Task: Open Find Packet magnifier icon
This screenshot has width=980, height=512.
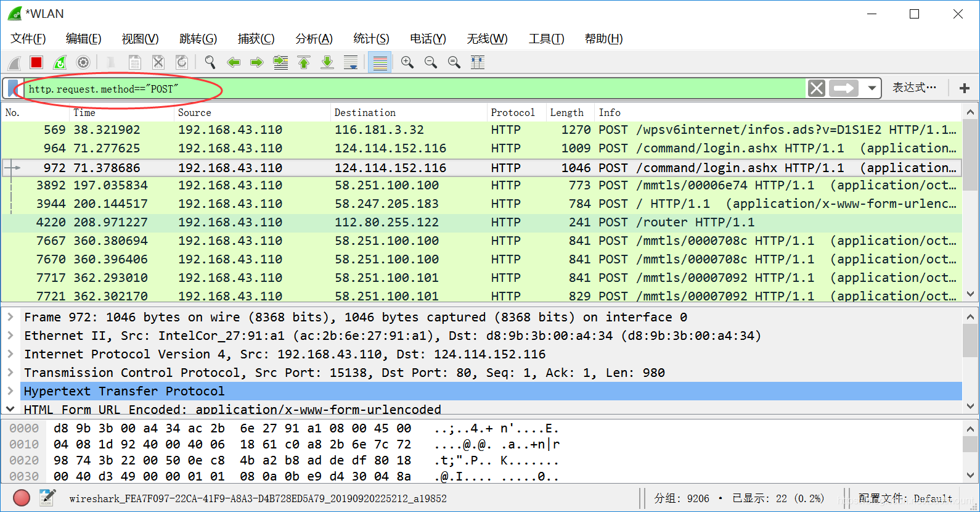Action: 210,62
